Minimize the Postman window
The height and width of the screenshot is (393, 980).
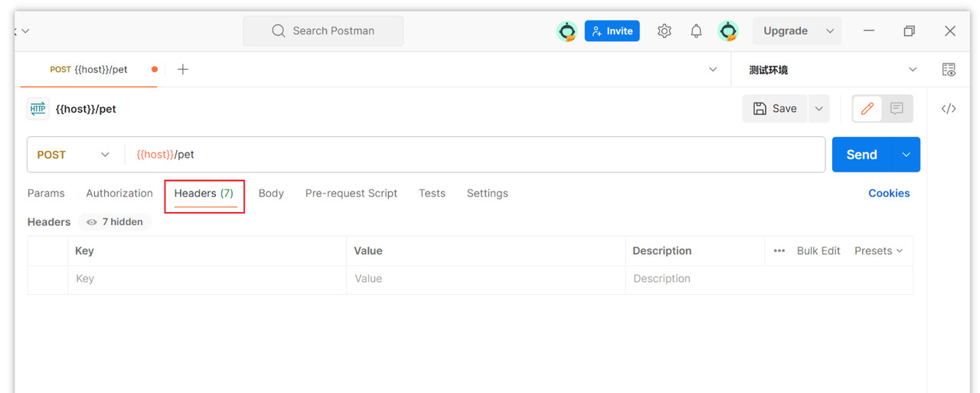point(869,31)
